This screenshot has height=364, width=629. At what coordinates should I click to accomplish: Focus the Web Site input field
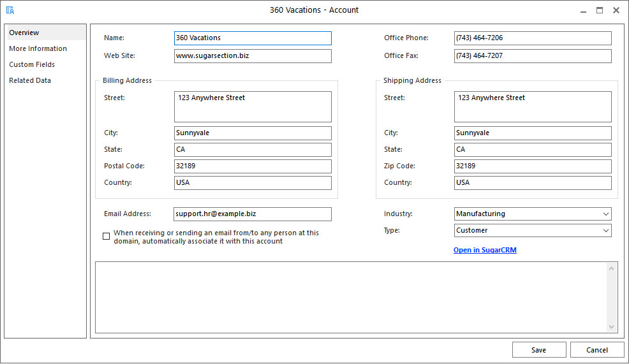[253, 56]
